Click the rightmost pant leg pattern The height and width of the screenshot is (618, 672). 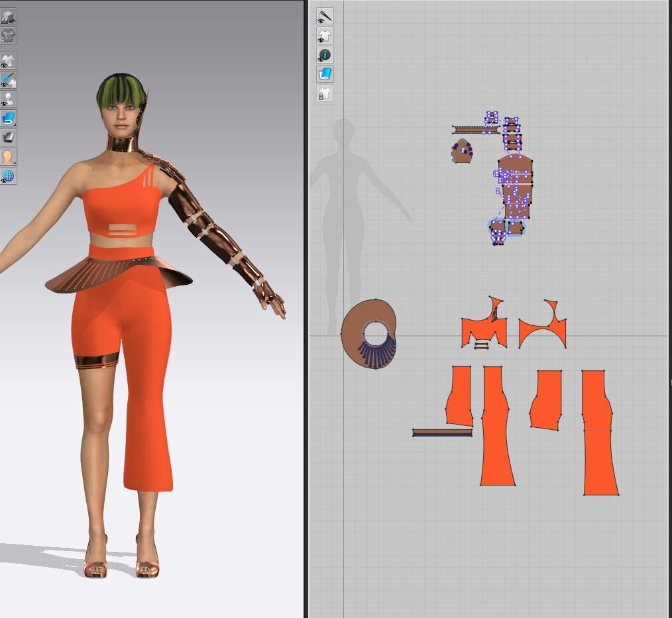pos(597,431)
